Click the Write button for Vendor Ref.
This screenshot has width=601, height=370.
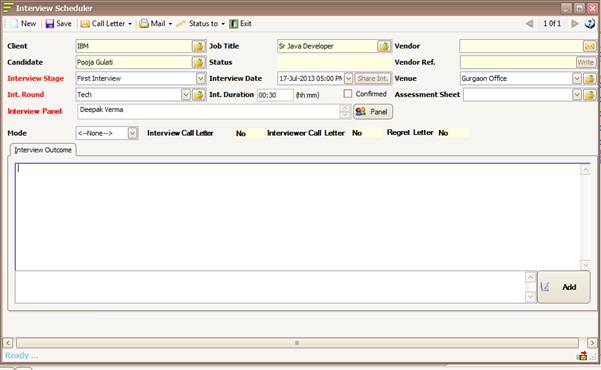[586, 62]
